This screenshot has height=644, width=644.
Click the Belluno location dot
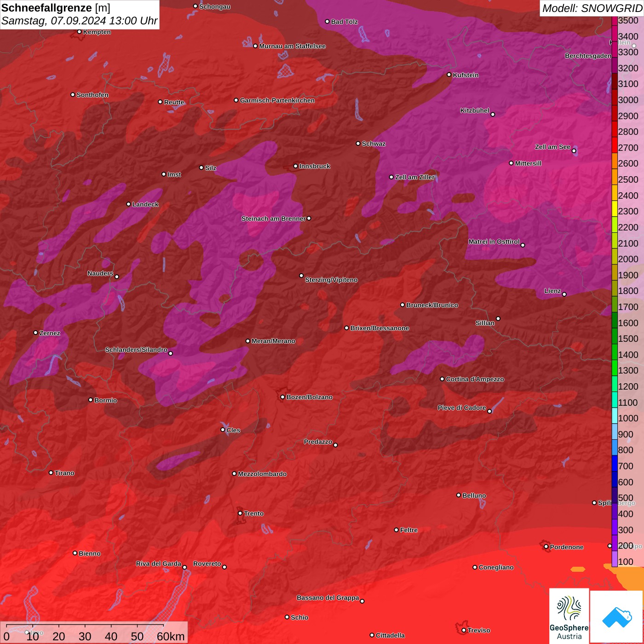pos(459,495)
